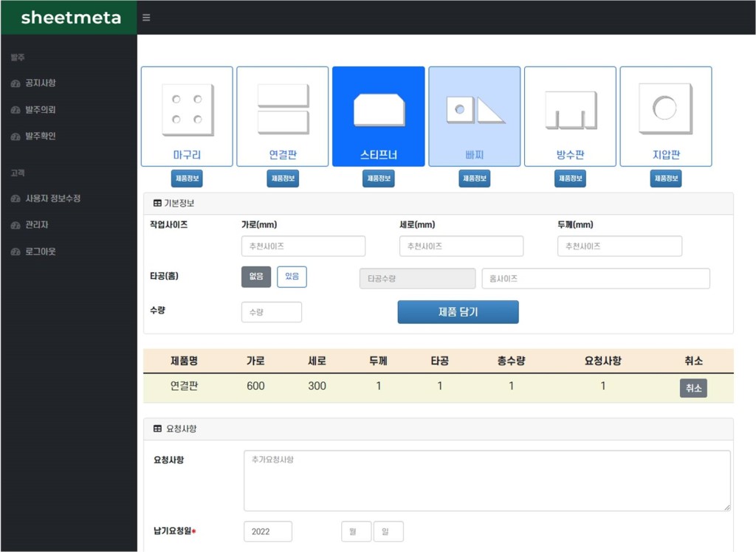Select the 마구리 product card
756x552 pixels.
187,116
